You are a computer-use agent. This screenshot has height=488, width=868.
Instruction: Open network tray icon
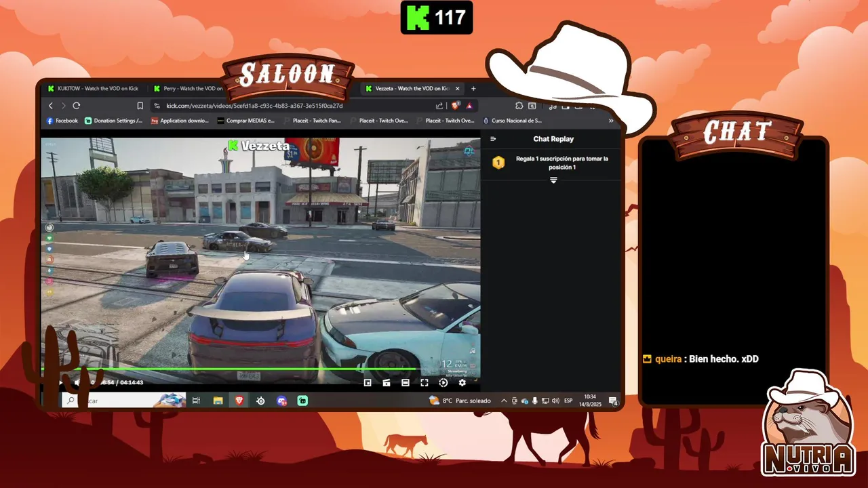(545, 401)
